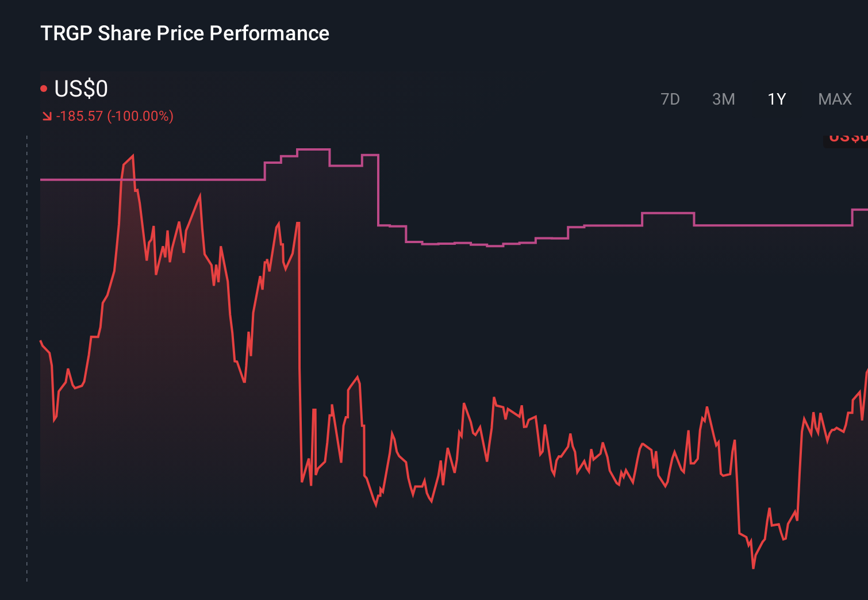Click the red legend dot beside US$0
Screen dimensions: 868x600
click(x=44, y=87)
